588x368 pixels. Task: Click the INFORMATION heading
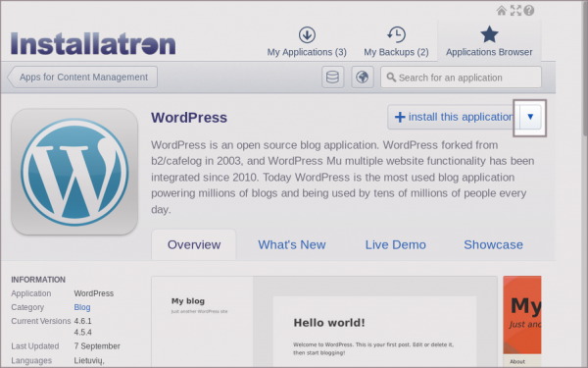pyautogui.click(x=38, y=280)
